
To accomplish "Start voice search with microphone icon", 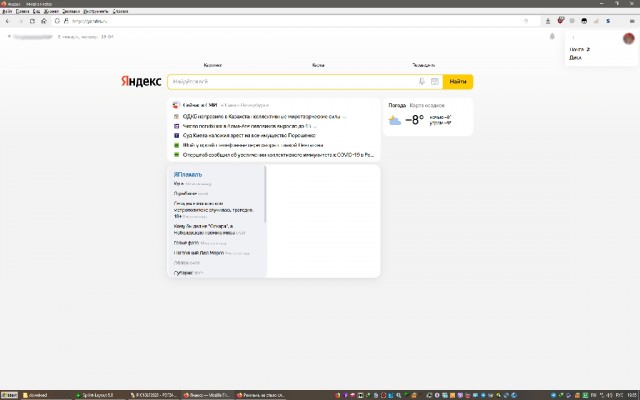I will [x=422, y=82].
